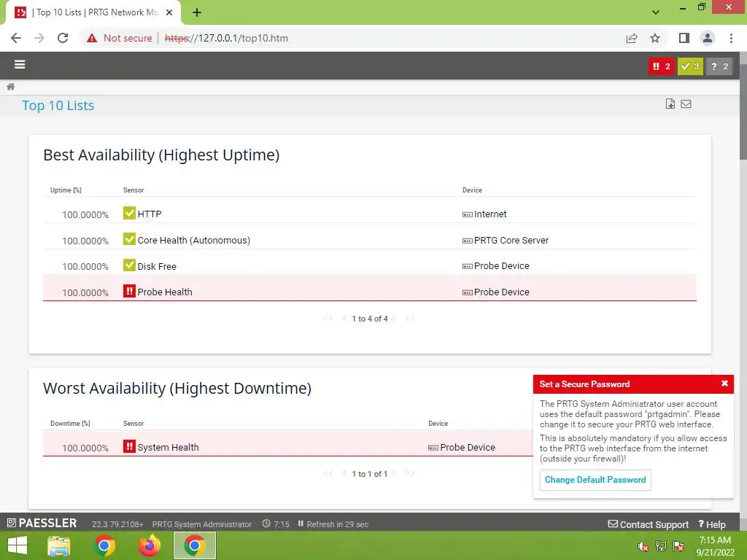
Task: Click the red alarm icon of Probe Health
Action: tap(129, 291)
